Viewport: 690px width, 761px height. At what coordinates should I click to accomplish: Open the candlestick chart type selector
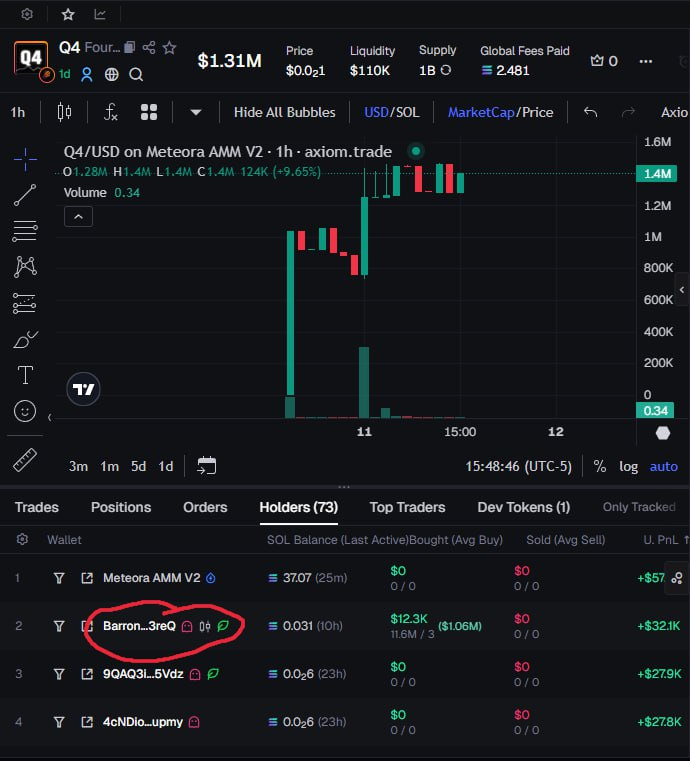[64, 112]
